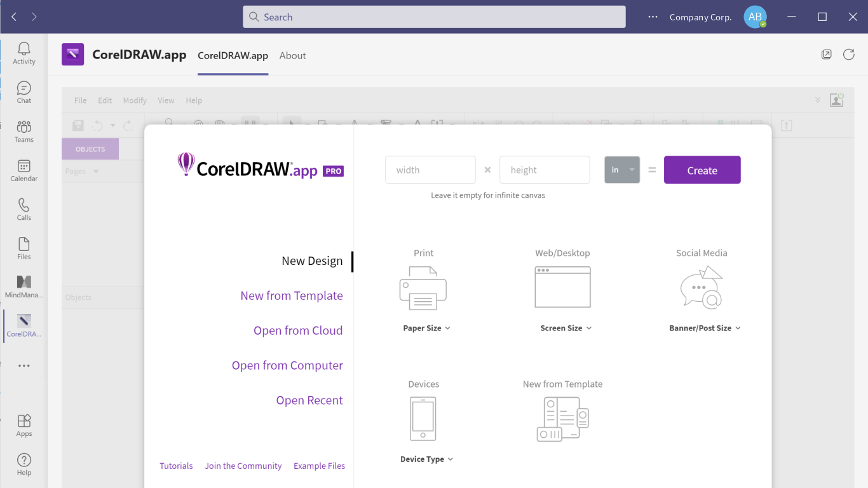Choose Open Recent
Image resolution: width=868 pixels, height=488 pixels.
point(309,401)
